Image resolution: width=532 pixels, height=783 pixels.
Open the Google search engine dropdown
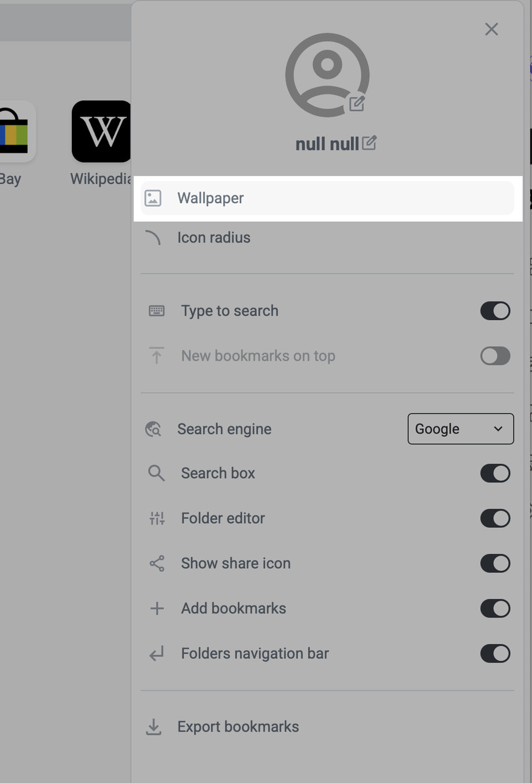click(x=460, y=429)
